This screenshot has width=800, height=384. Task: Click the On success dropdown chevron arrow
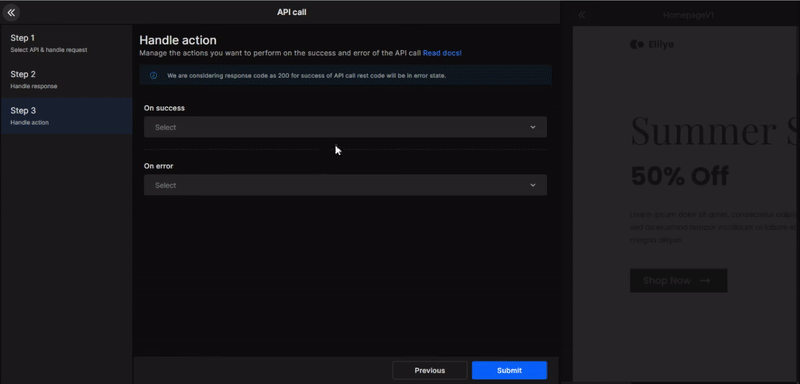click(x=533, y=127)
